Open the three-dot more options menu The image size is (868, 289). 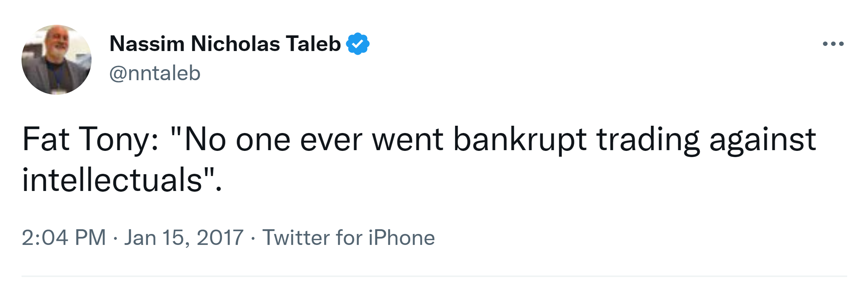tap(833, 44)
